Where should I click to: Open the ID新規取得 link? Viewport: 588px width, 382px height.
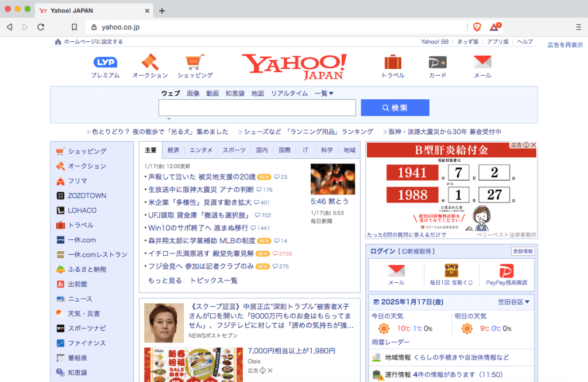[416, 251]
